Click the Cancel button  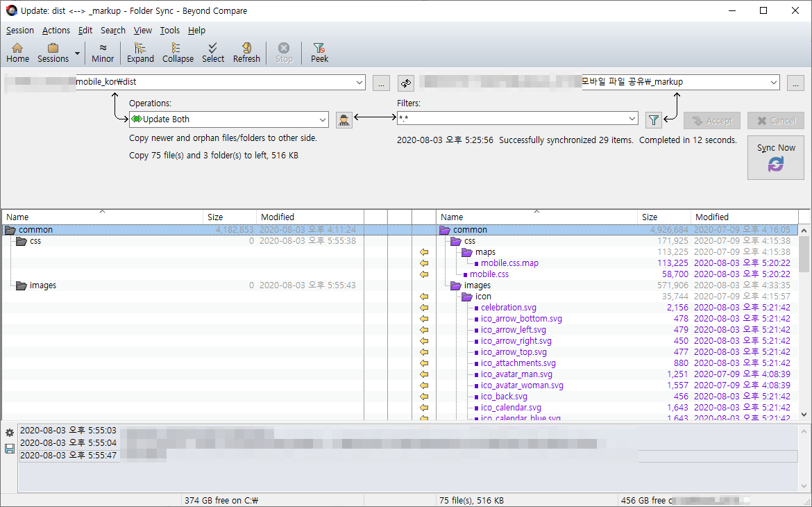tap(776, 120)
